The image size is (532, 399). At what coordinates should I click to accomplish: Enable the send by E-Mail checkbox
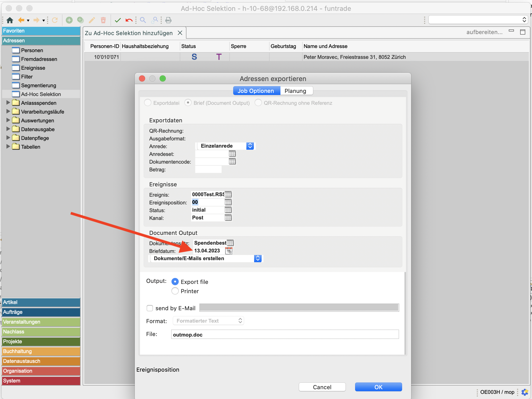[150, 308]
